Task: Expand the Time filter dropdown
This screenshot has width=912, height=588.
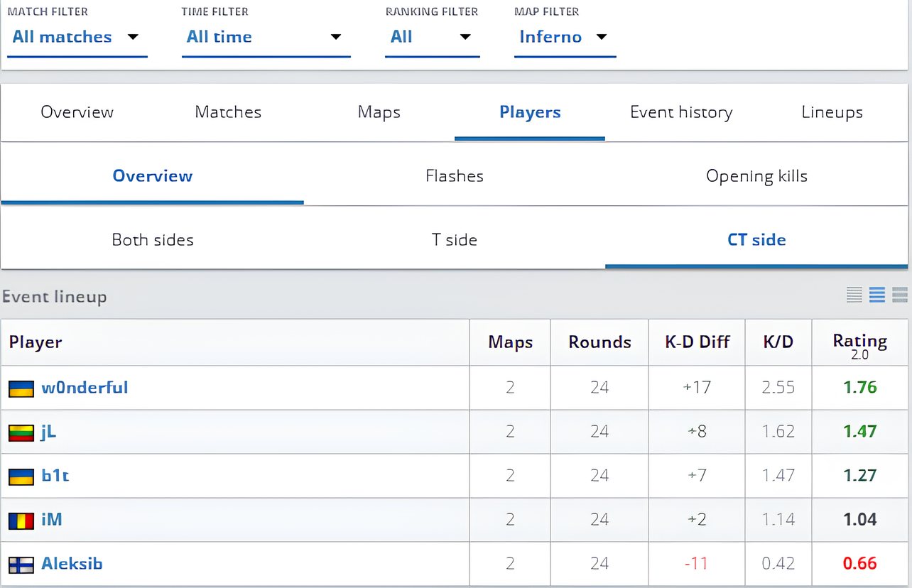Action: (265, 37)
